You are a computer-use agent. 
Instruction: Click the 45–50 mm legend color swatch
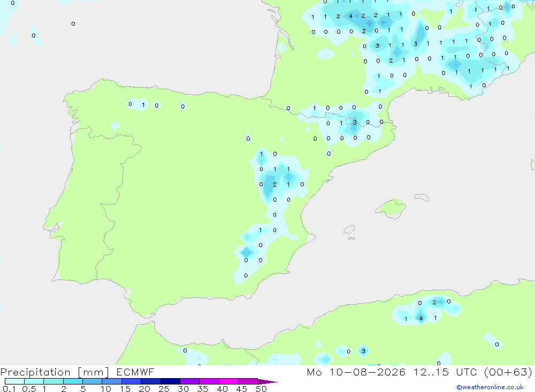click(x=248, y=381)
